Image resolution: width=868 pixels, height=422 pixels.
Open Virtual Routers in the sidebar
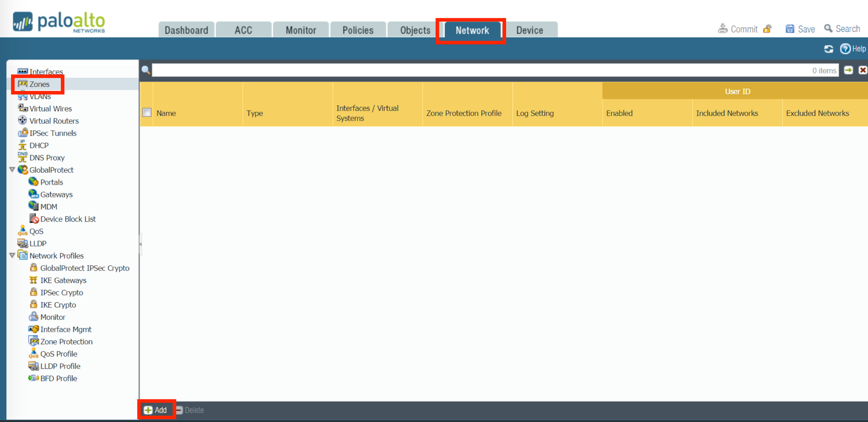click(54, 121)
